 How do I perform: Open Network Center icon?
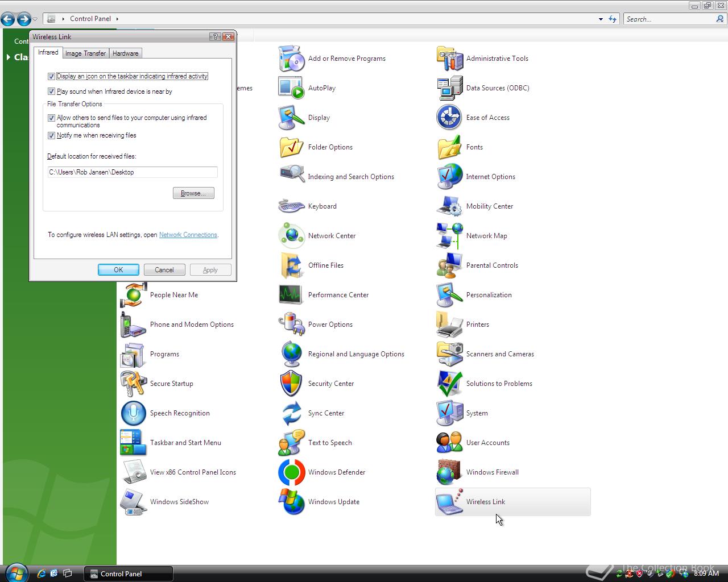pyautogui.click(x=292, y=236)
